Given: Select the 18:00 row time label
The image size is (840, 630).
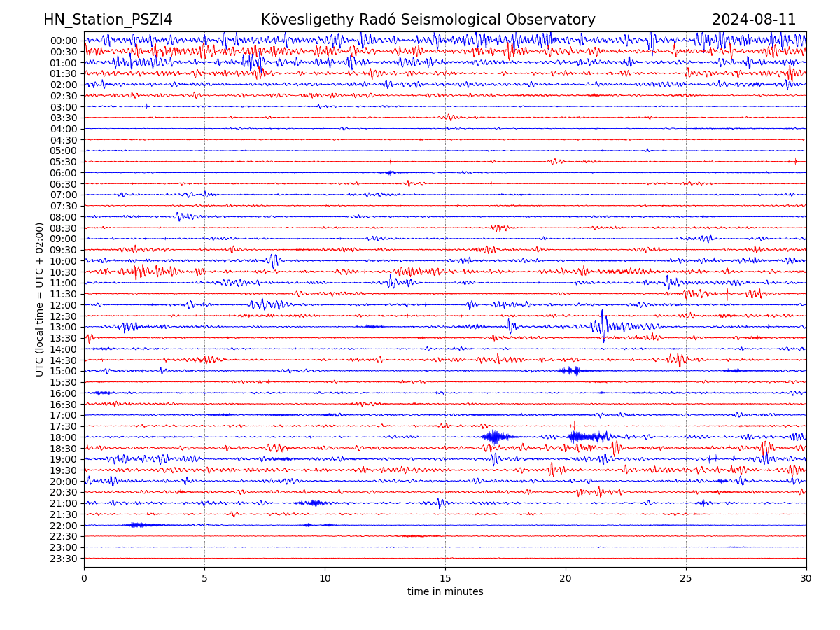Looking at the screenshot, I should [x=64, y=437].
